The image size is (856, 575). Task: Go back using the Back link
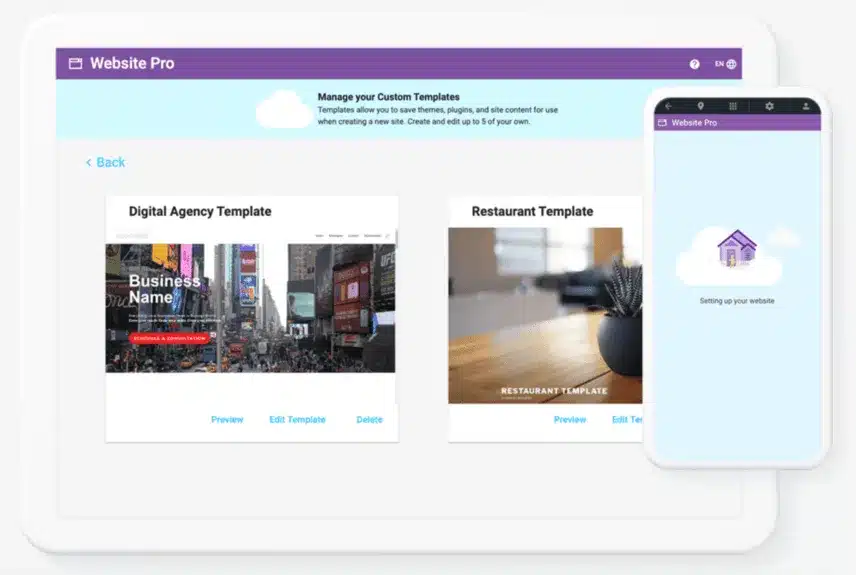coord(106,162)
